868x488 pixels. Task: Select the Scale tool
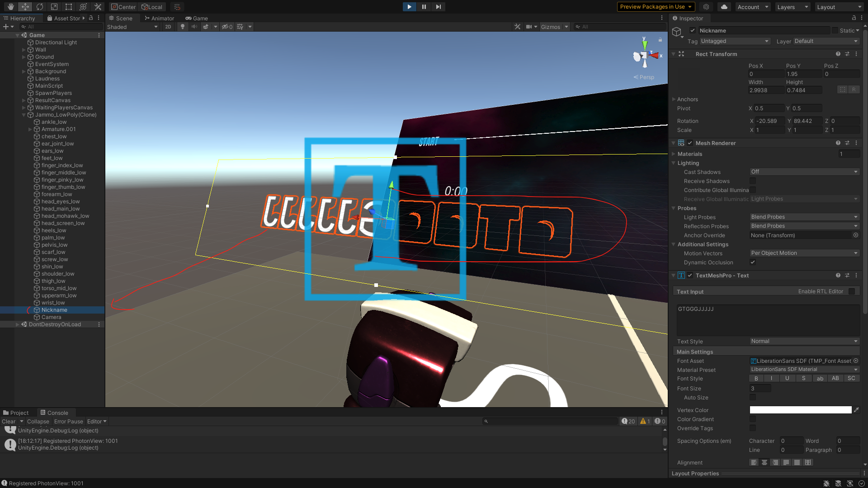54,7
